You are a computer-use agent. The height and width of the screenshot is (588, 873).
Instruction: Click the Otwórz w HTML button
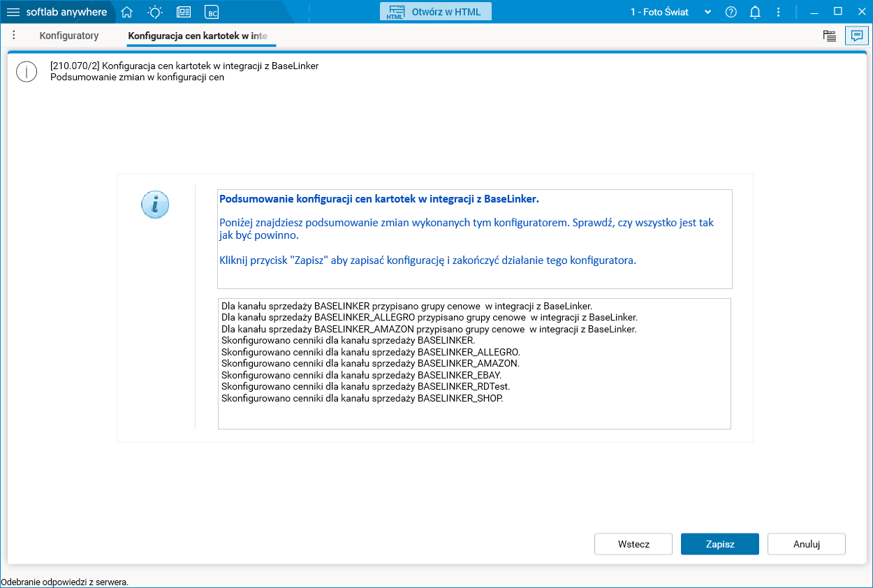[436, 12]
